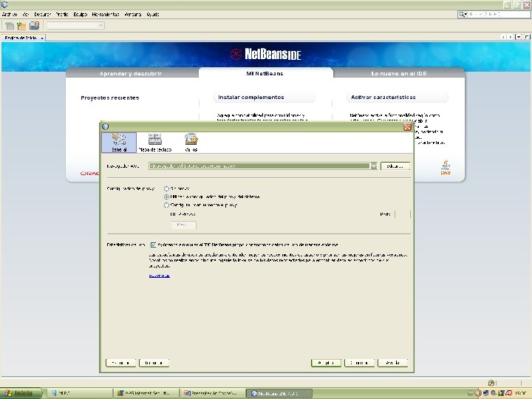
Task: Open the Herramientas menu
Action: 106,14
